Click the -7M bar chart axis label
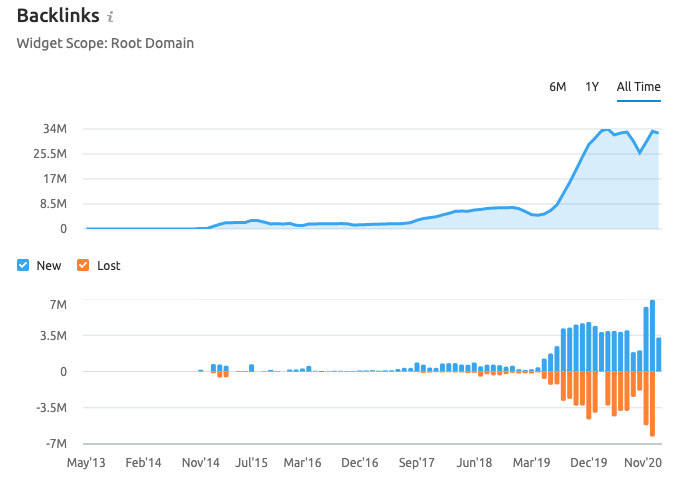Screen dimensions: 673x487 56,443
